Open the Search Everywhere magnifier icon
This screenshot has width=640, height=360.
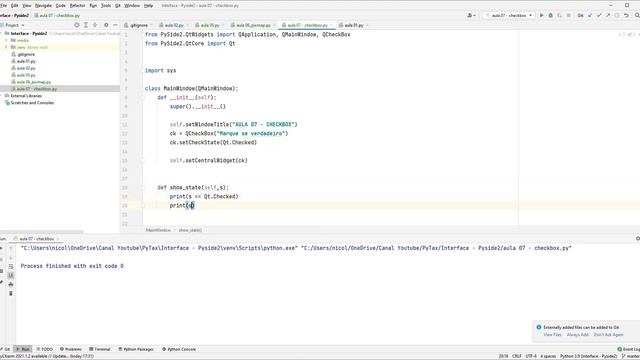[637, 15]
